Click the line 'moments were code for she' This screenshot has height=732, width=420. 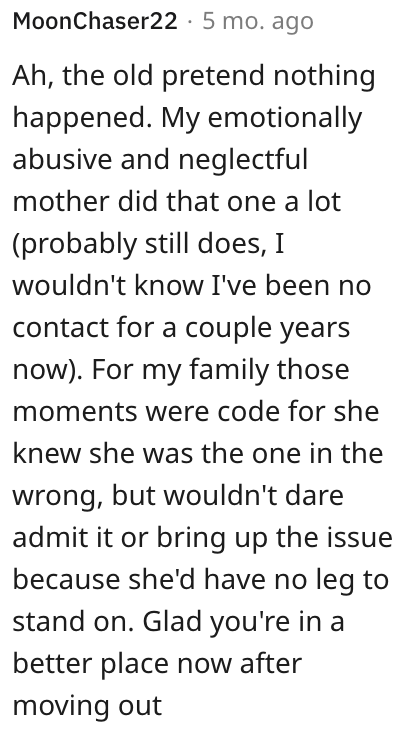coord(196,411)
